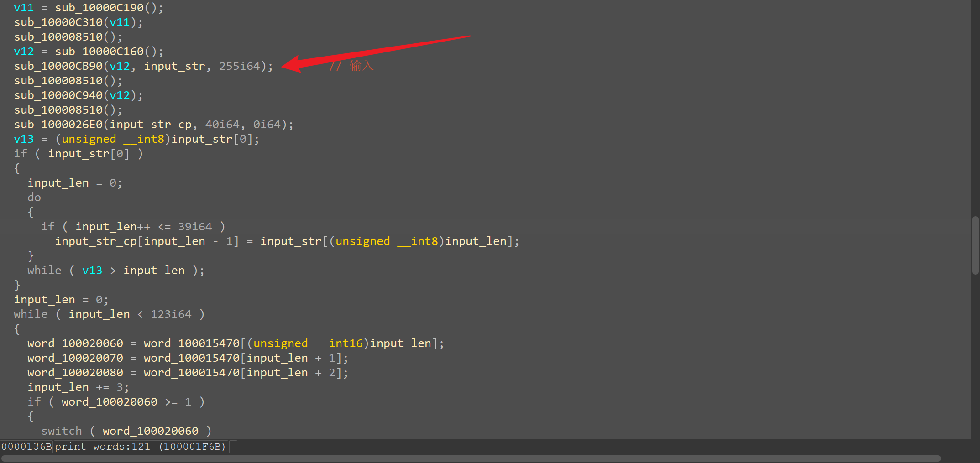Image resolution: width=980 pixels, height=463 pixels.
Task: Select the 39i64 constant in the if condition
Action: pyautogui.click(x=195, y=227)
